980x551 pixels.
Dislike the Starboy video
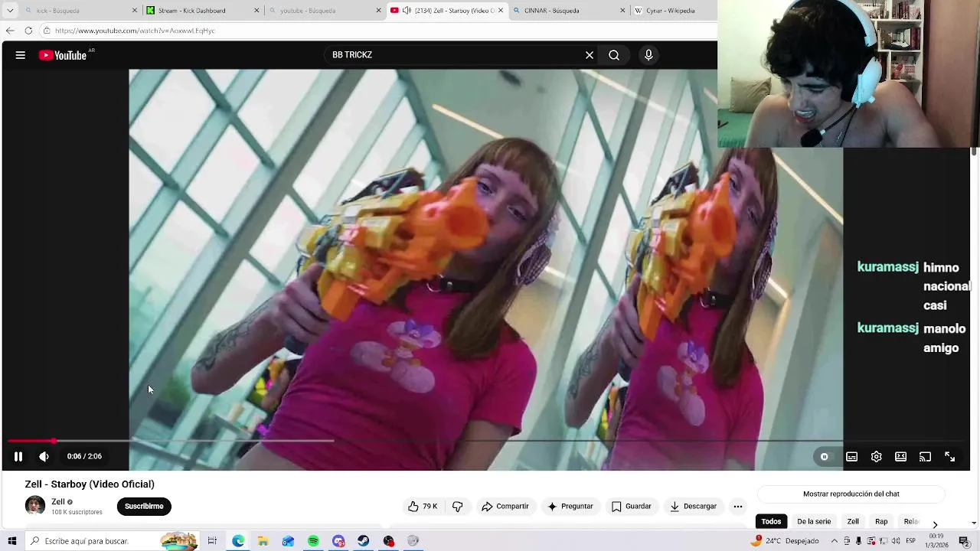pyautogui.click(x=458, y=506)
